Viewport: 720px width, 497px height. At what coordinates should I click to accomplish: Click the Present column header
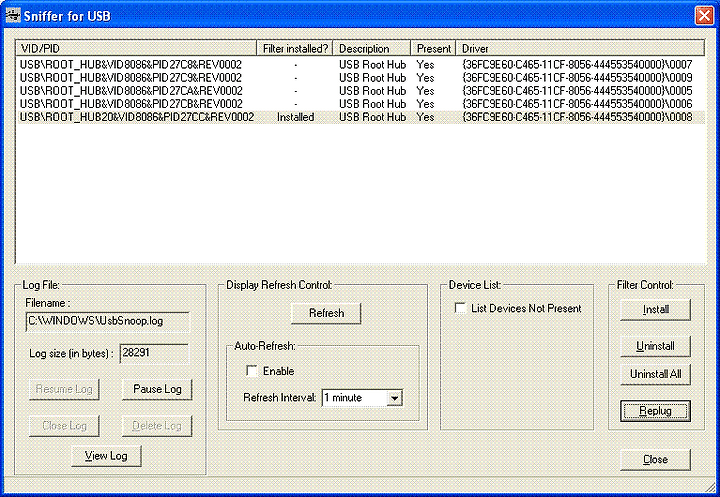click(x=433, y=48)
